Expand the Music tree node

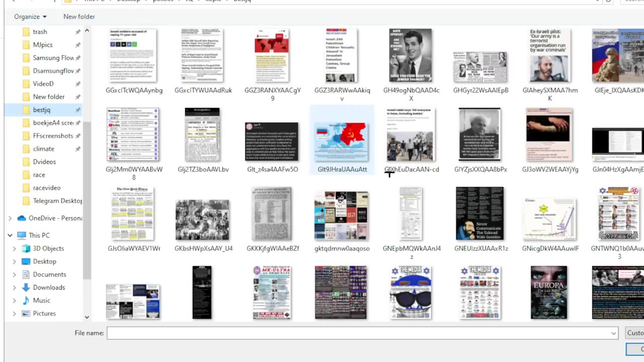pos(15,300)
